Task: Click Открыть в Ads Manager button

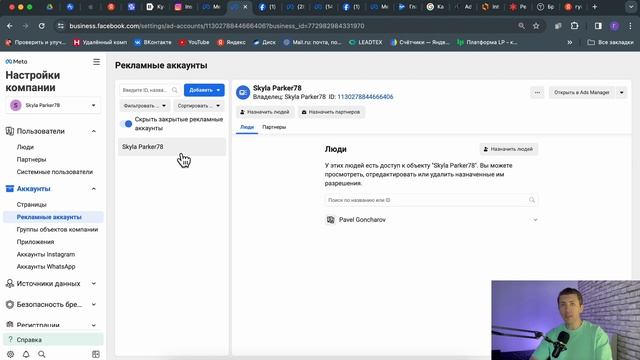Action: (581, 93)
